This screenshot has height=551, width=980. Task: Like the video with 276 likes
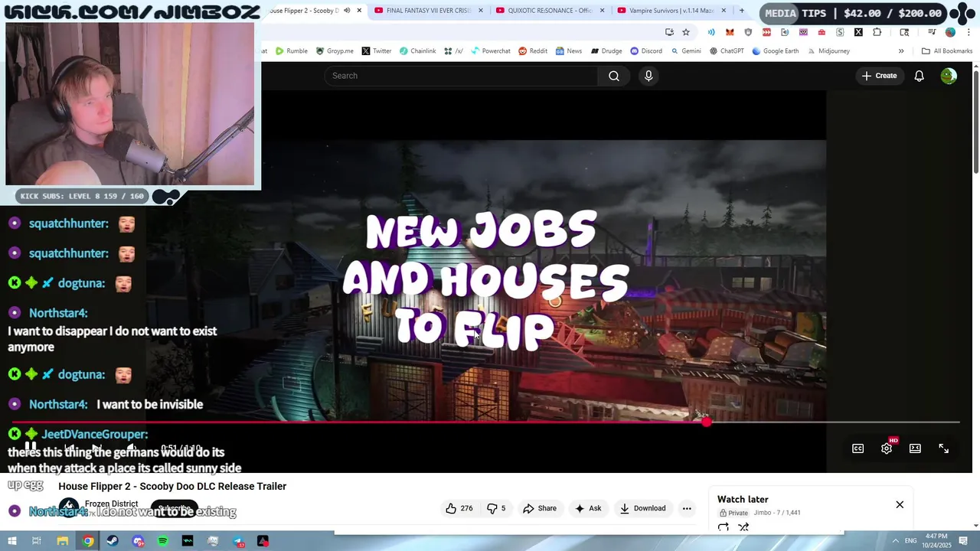click(x=459, y=508)
